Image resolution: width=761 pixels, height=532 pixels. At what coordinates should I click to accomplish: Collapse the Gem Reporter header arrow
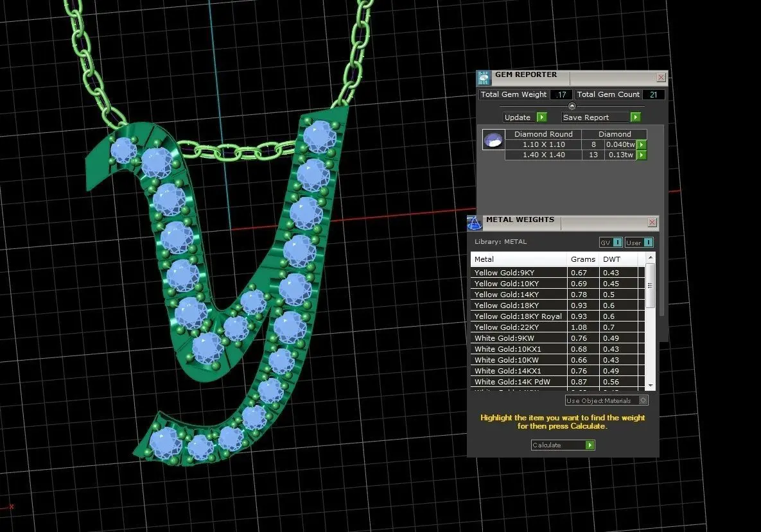click(x=572, y=106)
